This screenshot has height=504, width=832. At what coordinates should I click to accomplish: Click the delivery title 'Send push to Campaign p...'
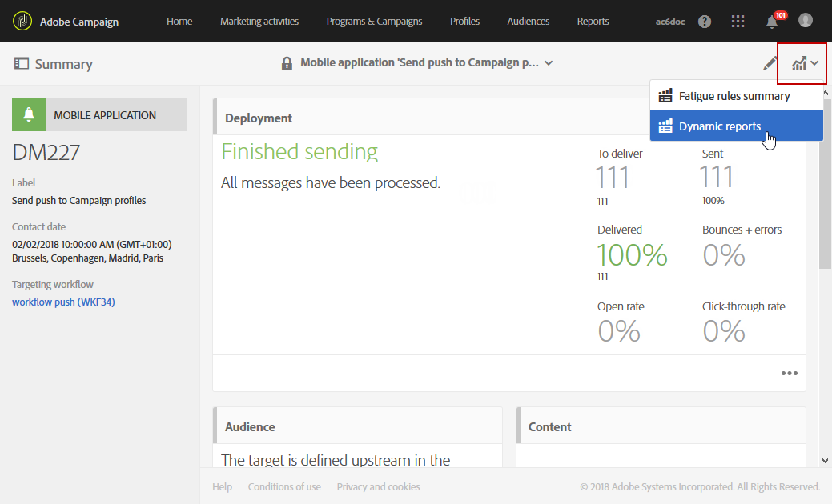419,62
